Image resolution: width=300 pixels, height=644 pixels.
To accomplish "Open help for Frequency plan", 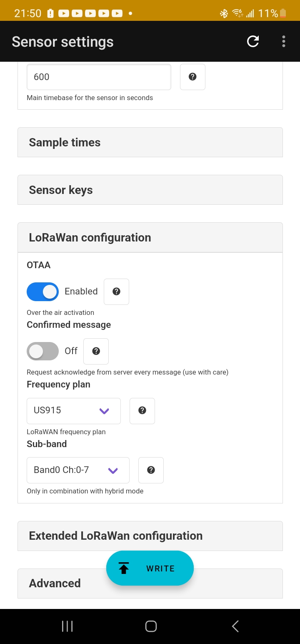I will point(142,411).
